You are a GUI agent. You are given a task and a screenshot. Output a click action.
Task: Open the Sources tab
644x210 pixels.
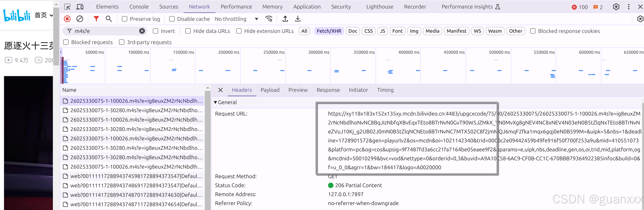[x=169, y=7]
